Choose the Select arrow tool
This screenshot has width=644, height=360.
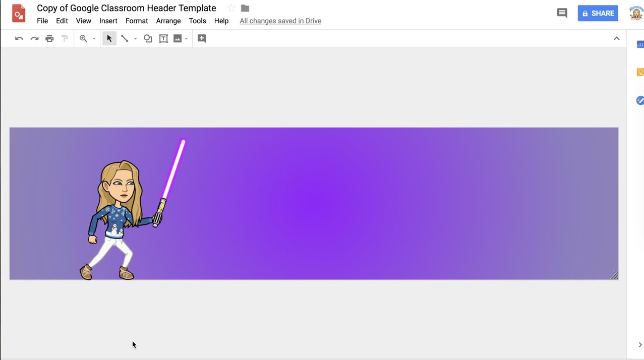(x=109, y=38)
